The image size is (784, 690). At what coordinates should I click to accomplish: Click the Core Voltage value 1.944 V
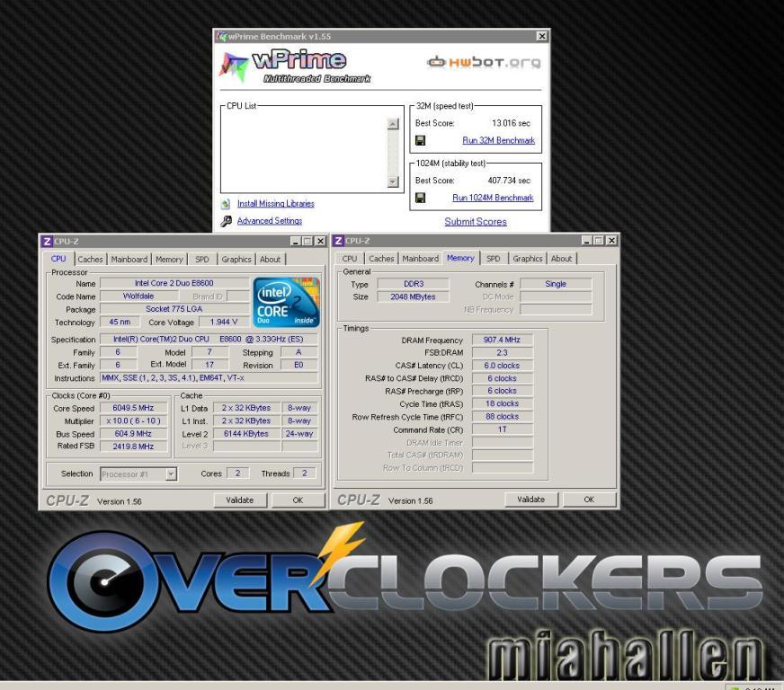pos(224,322)
